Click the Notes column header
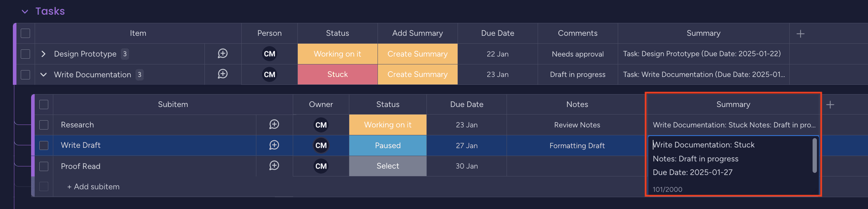The image size is (868, 209). (577, 104)
